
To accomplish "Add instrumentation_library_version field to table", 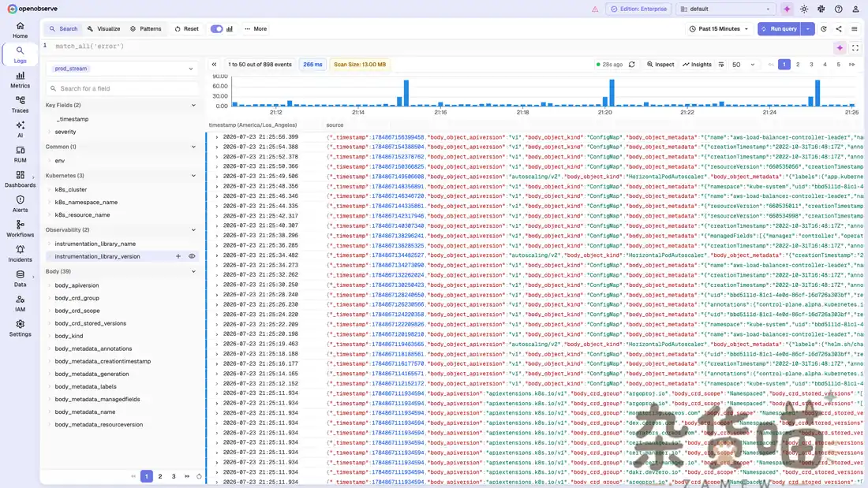I will (178, 257).
